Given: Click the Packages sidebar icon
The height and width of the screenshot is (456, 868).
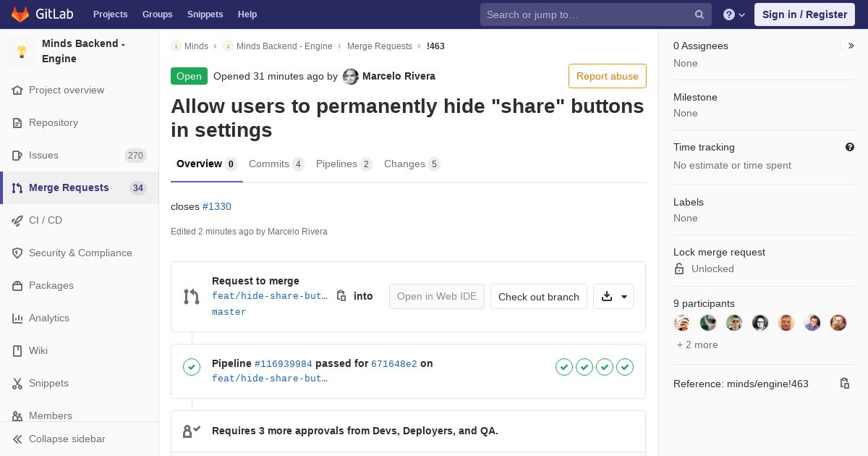Looking at the screenshot, I should (x=17, y=286).
